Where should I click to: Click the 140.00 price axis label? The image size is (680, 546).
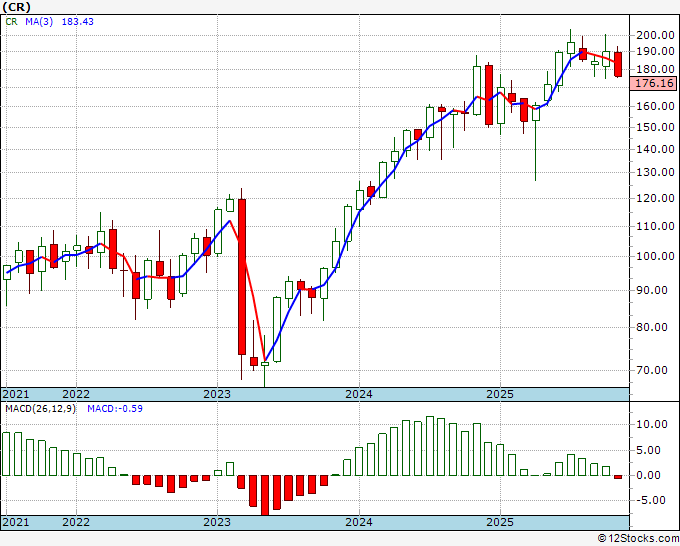(655, 149)
